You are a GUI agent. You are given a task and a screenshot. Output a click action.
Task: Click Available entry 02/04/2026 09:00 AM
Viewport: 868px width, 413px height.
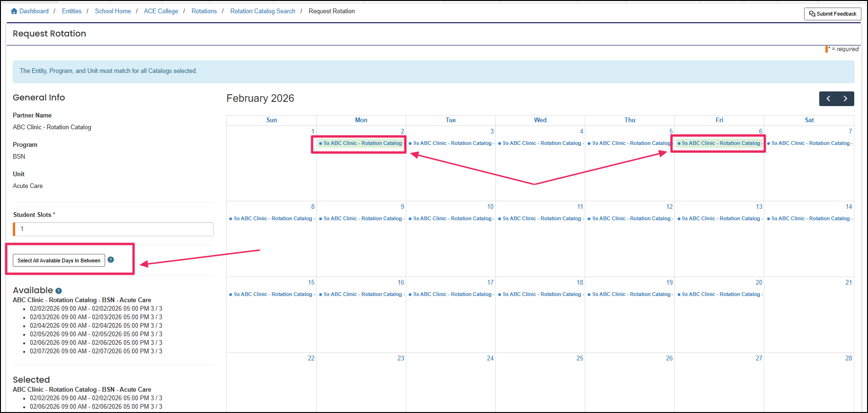[x=96, y=325]
